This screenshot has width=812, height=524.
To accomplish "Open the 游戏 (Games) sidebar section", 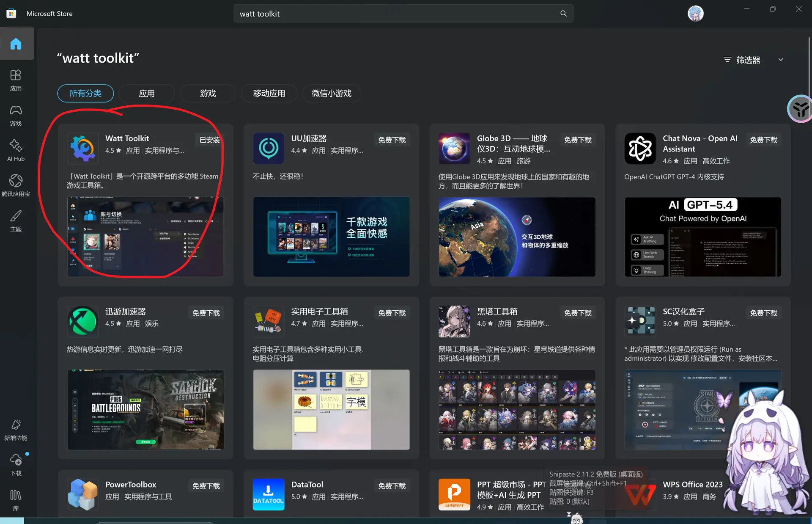I will pyautogui.click(x=16, y=116).
